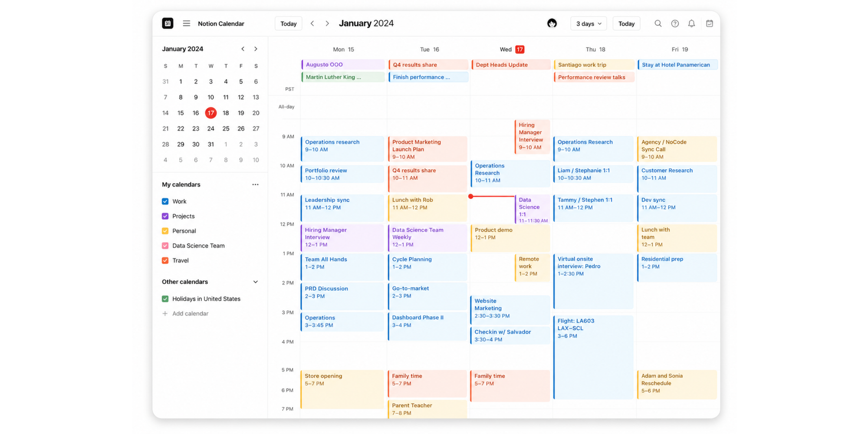Show previous month in mini calendar
Image resolution: width=868 pixels, height=434 pixels.
pyautogui.click(x=243, y=49)
